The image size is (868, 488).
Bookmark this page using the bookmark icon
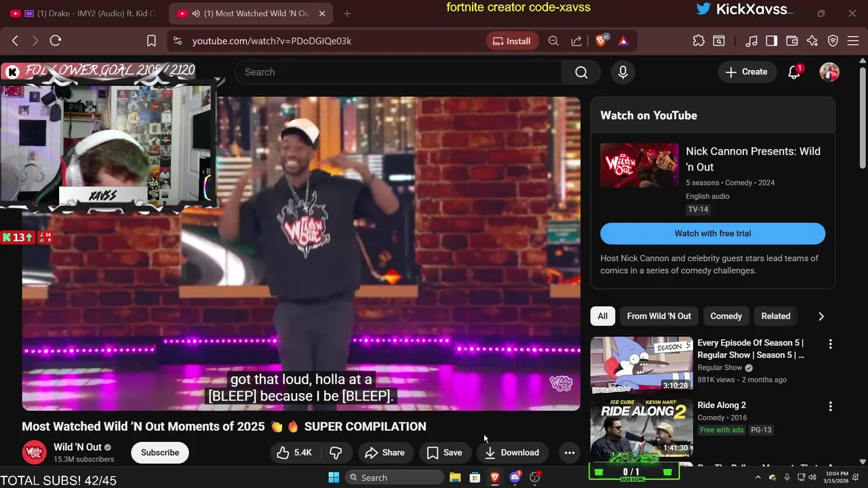pyautogui.click(x=151, y=41)
